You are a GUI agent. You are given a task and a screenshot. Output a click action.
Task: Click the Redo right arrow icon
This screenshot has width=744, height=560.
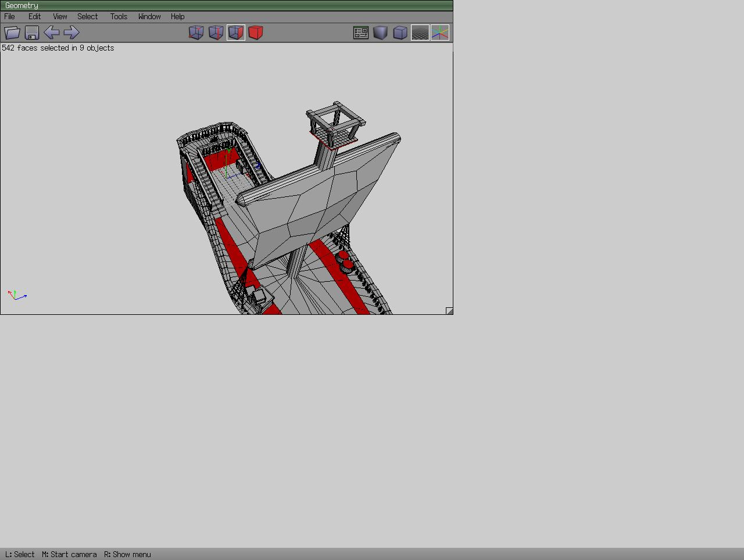tap(71, 33)
